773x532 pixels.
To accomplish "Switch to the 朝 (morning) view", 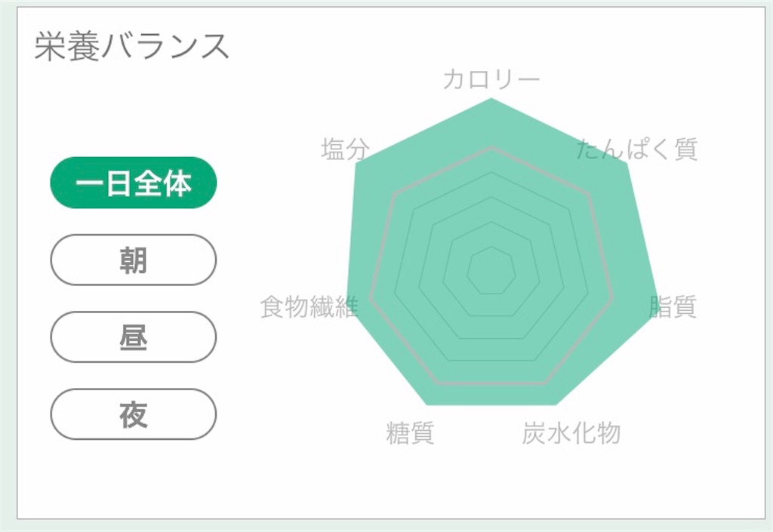I will coord(133,260).
